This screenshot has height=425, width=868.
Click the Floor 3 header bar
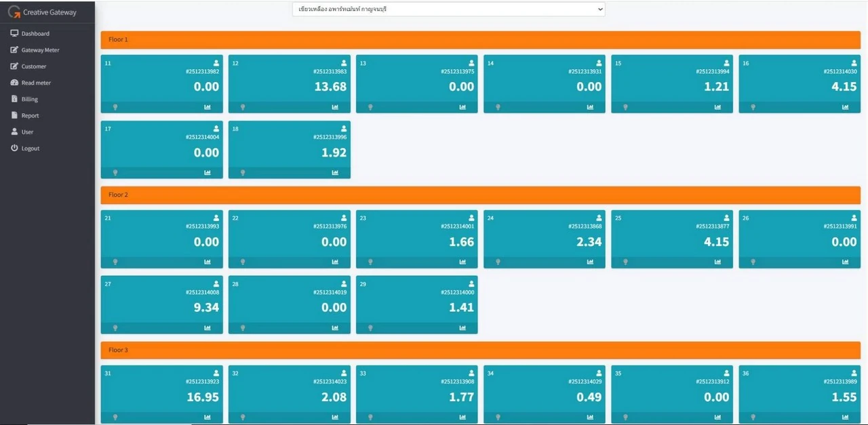click(480, 350)
